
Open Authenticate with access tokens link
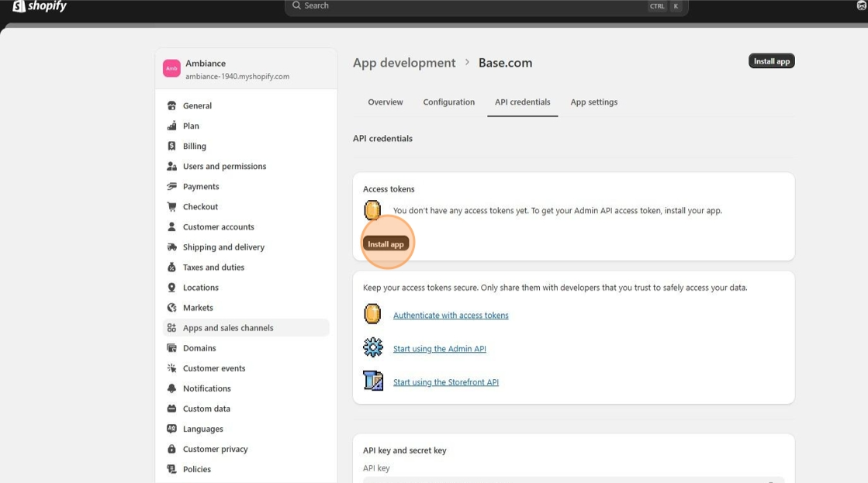point(451,316)
